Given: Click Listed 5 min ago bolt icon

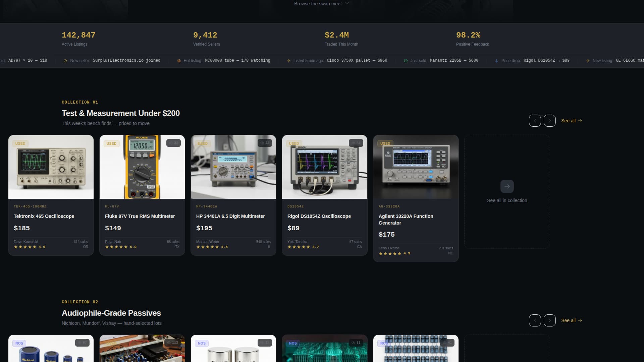Looking at the screenshot, I should tap(288, 61).
